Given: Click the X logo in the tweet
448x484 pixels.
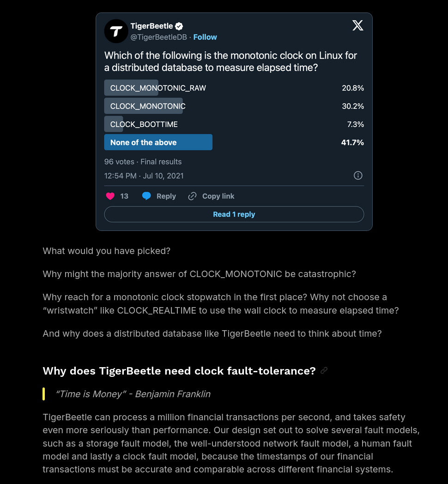Looking at the screenshot, I should (357, 25).
